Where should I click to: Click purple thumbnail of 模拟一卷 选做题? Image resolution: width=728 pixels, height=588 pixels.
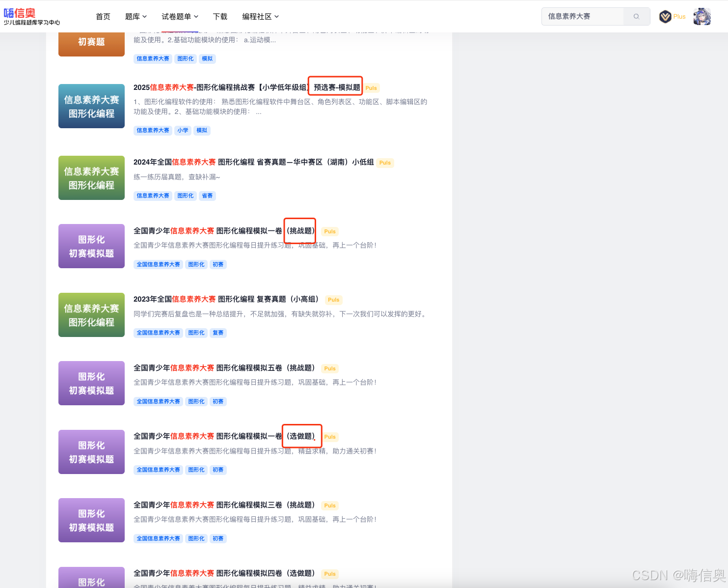click(91, 452)
